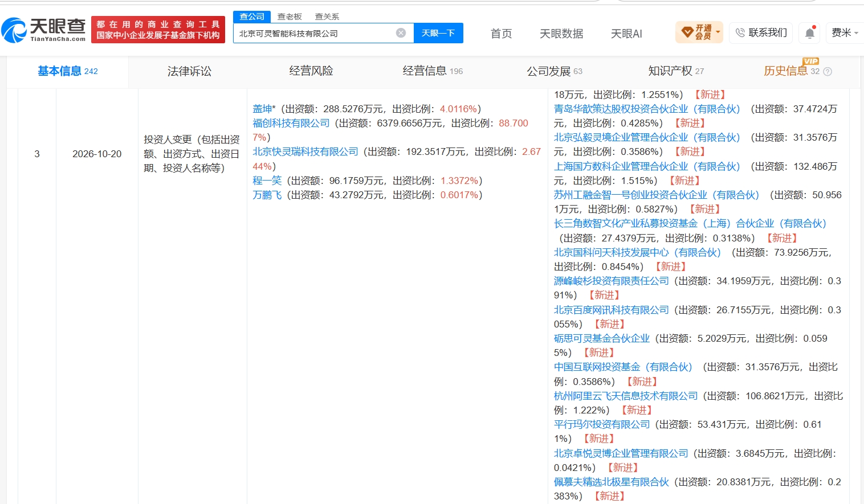Open 福创科技有限公司 link
This screenshot has width=864, height=504.
click(291, 123)
